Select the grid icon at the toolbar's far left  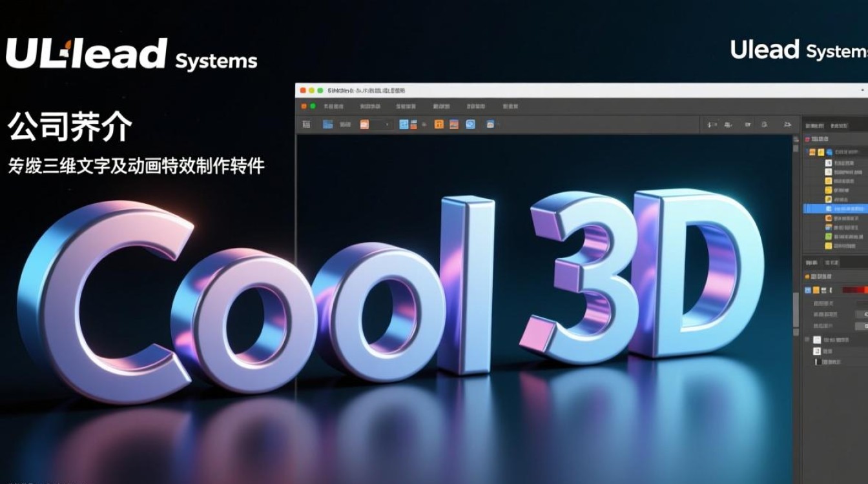(307, 125)
